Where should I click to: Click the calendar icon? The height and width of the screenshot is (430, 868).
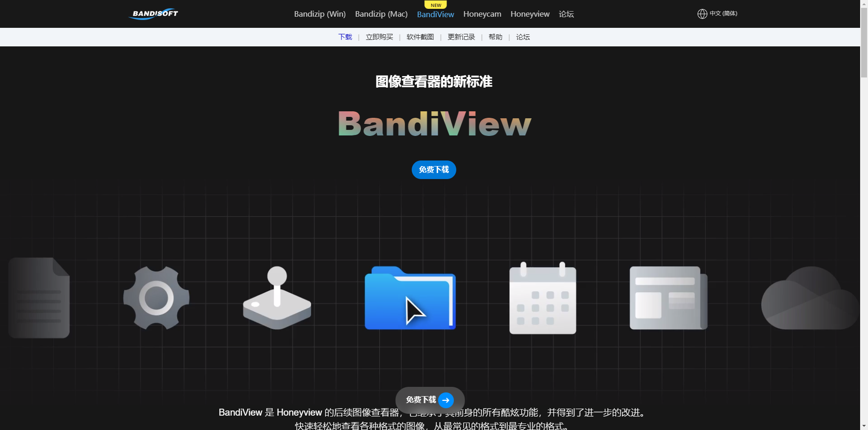(542, 298)
